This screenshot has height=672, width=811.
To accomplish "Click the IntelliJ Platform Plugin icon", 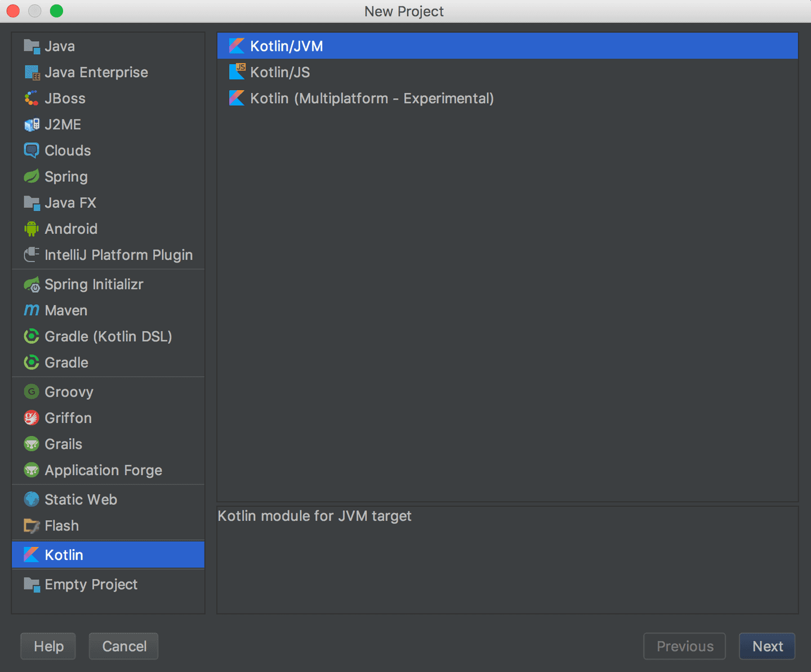I will (x=32, y=255).
